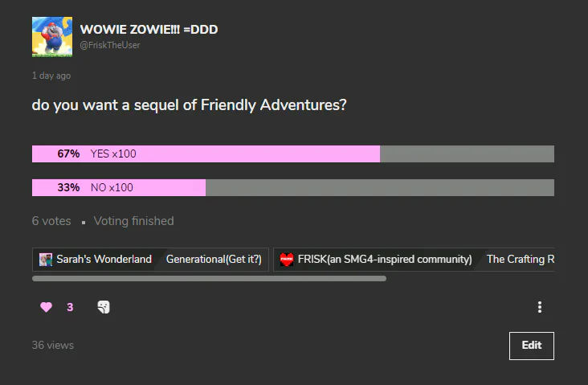Click the 6 votes count text
The image size is (588, 385).
click(51, 221)
